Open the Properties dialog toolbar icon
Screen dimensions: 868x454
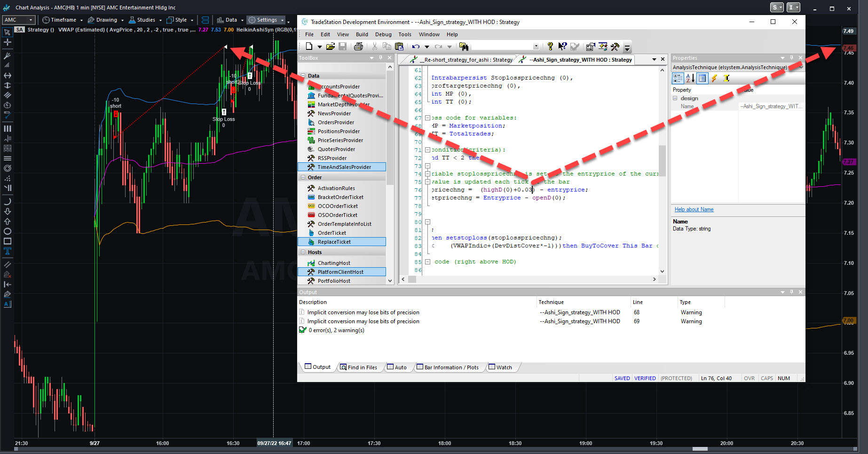tap(591, 46)
